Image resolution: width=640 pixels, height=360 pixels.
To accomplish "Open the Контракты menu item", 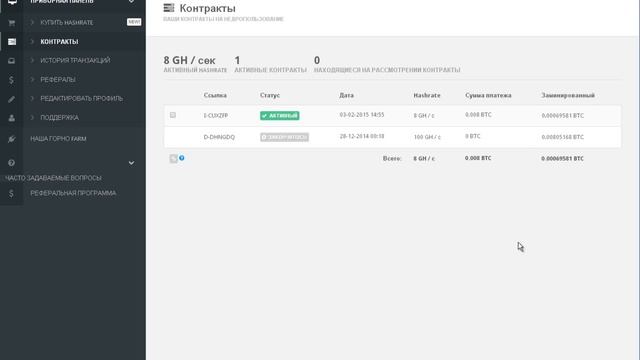I will click(59, 42).
